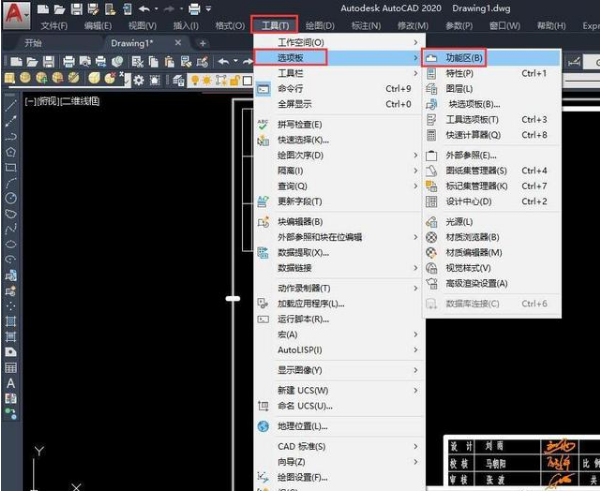Add a new drawing tab with plus button

[x=202, y=43]
